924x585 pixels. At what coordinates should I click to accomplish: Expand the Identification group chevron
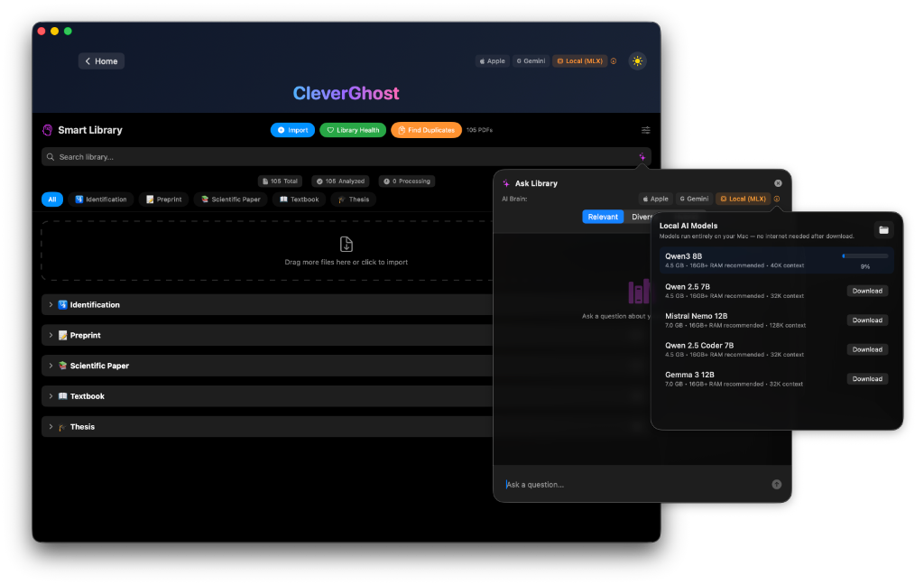click(x=51, y=305)
